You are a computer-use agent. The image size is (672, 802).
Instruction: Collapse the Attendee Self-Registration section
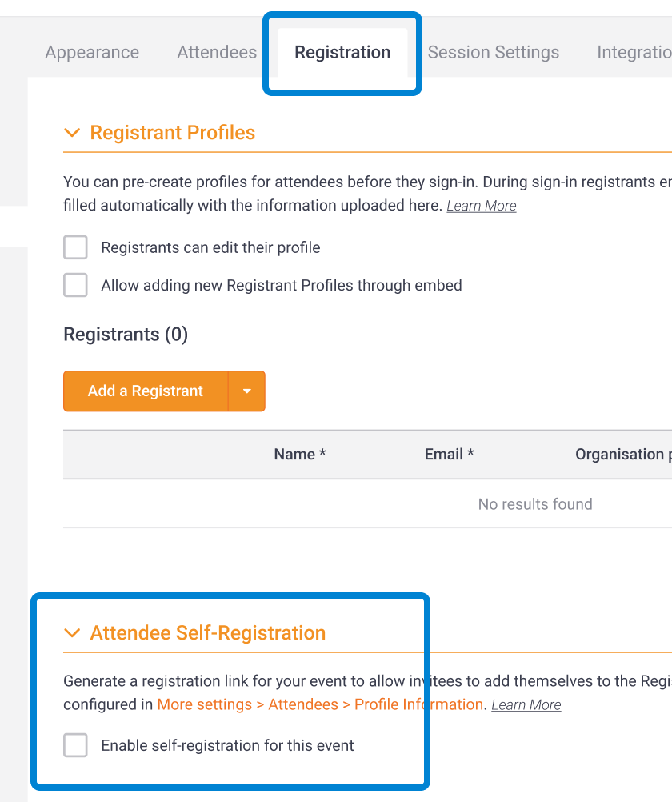(72, 632)
